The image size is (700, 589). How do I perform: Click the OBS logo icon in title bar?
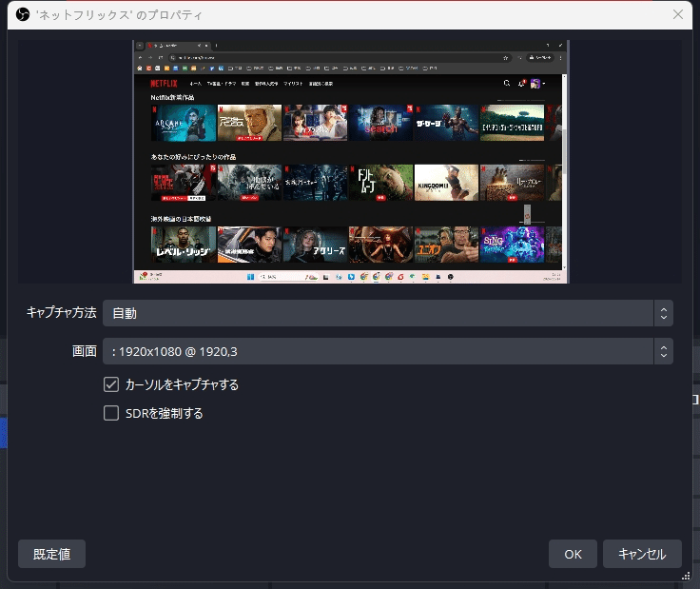[x=22, y=14]
